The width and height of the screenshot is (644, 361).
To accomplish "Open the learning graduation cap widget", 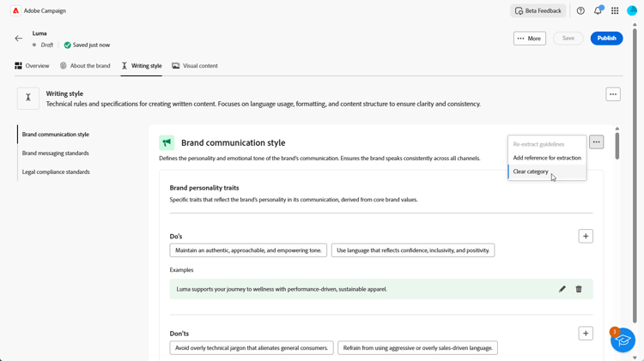I will (x=623, y=340).
